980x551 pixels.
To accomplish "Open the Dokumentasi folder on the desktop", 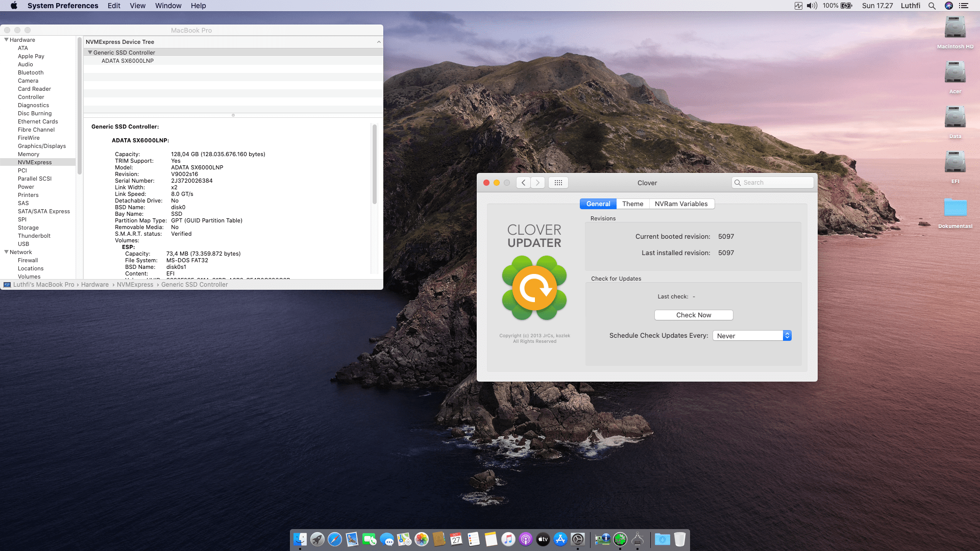I will [955, 208].
